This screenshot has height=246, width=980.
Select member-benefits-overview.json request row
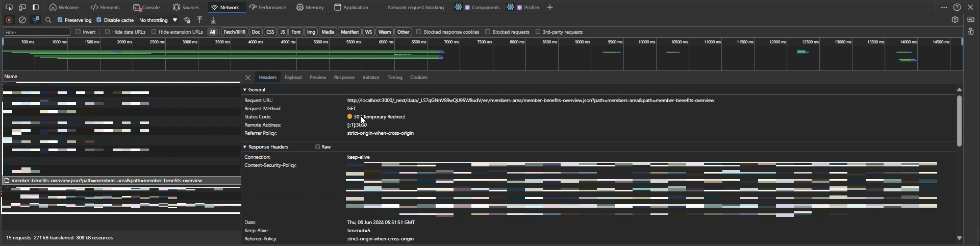pyautogui.click(x=121, y=181)
